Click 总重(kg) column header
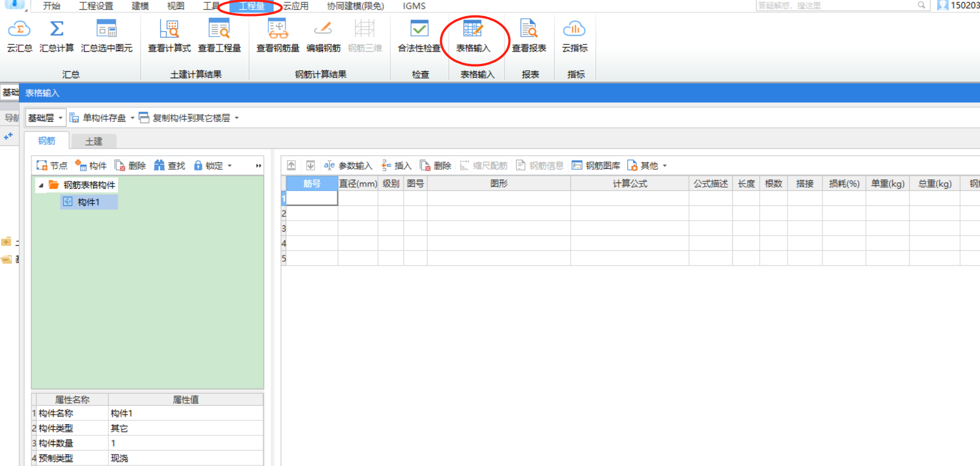 tap(935, 184)
